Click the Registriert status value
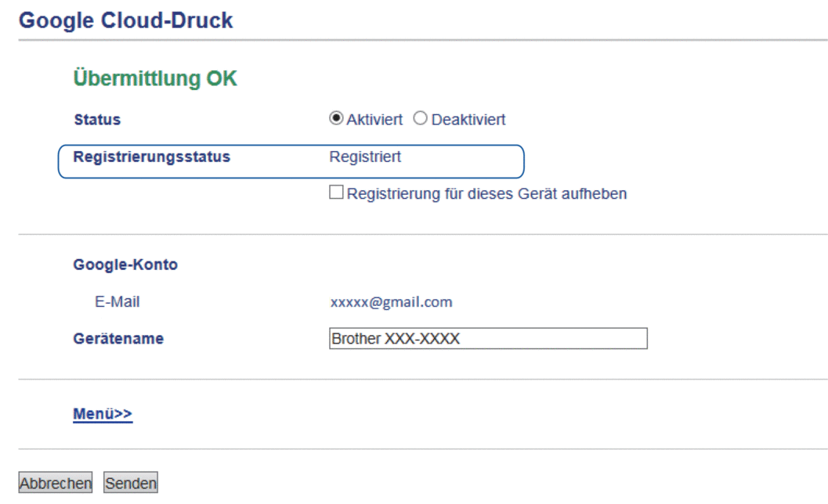 [x=365, y=157]
